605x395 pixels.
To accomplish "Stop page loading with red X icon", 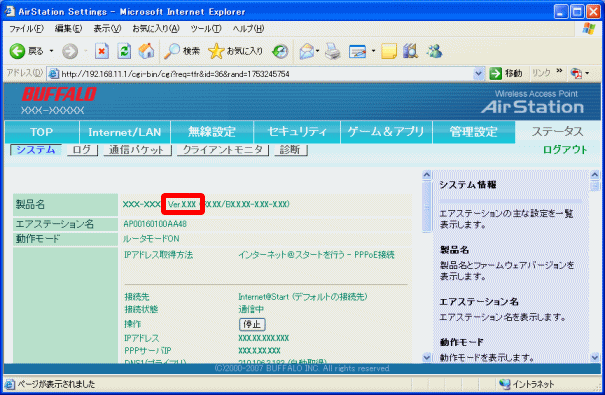I will point(102,51).
